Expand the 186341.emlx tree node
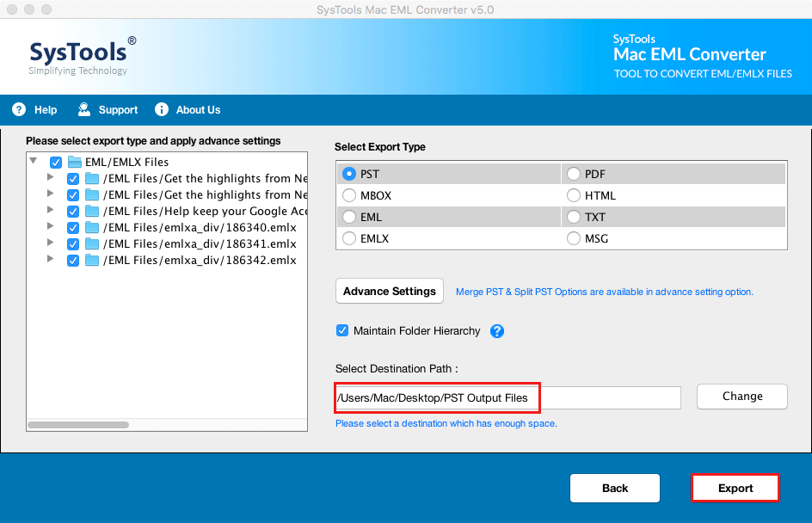This screenshot has height=523, width=812. pyautogui.click(x=50, y=243)
